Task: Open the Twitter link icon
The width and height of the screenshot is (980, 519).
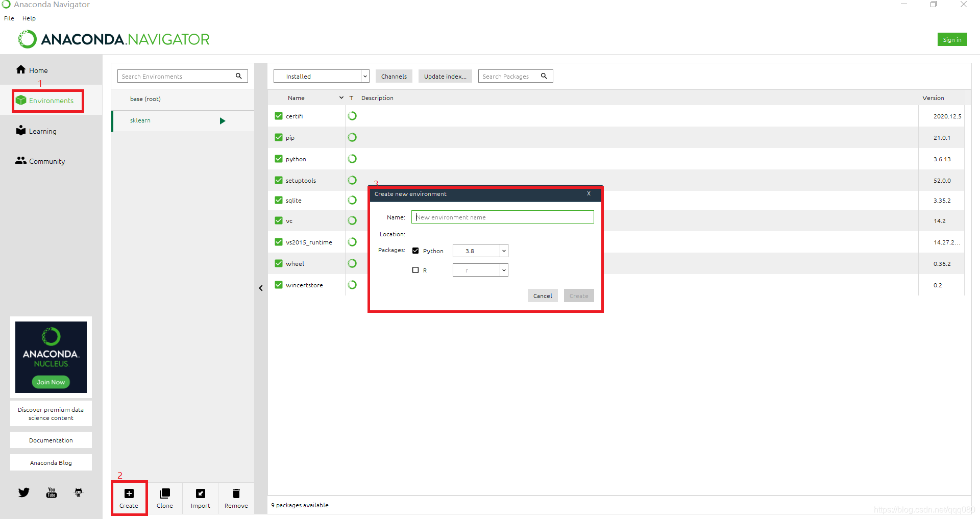Action: (24, 492)
